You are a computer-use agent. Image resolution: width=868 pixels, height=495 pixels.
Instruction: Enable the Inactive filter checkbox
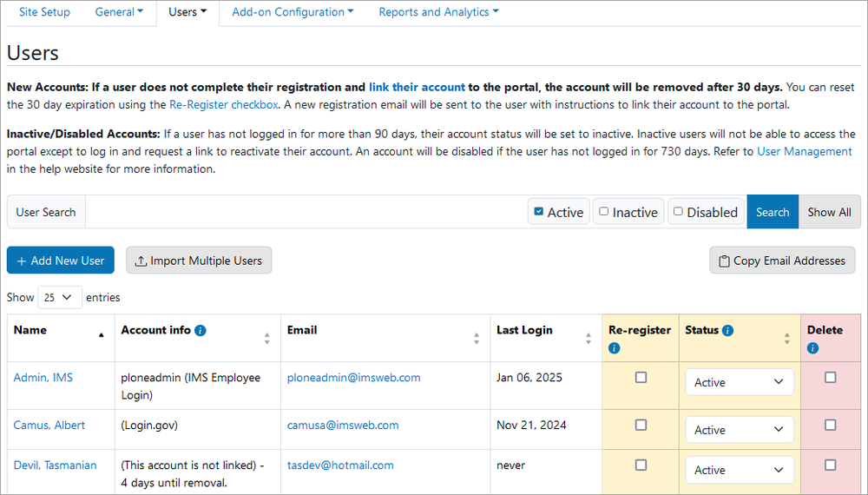(604, 212)
